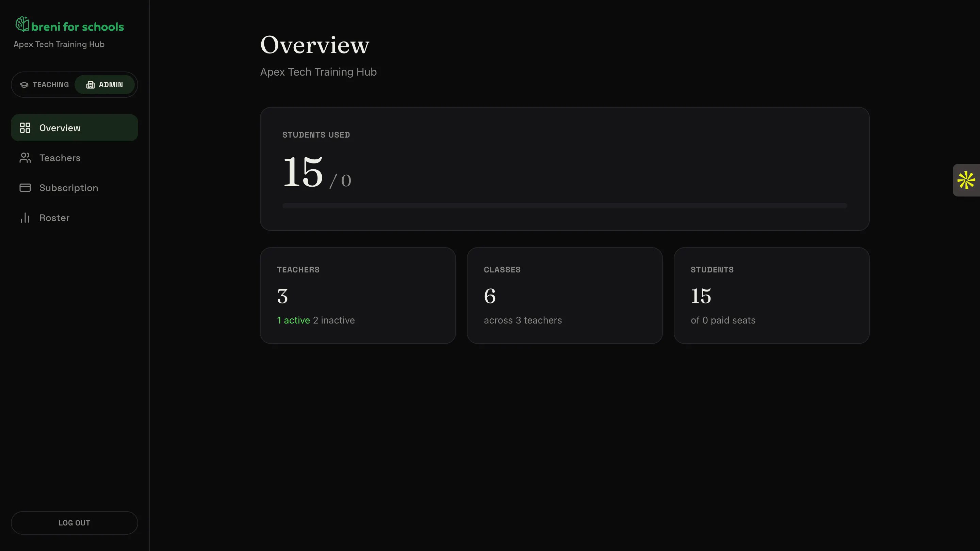Open the Teachers stat card
Image resolution: width=980 pixels, height=551 pixels.
coord(358,296)
